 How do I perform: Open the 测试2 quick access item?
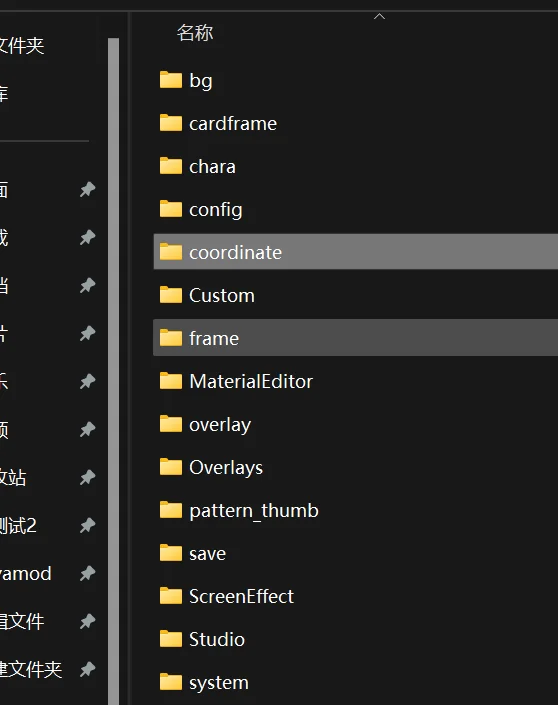[18, 526]
